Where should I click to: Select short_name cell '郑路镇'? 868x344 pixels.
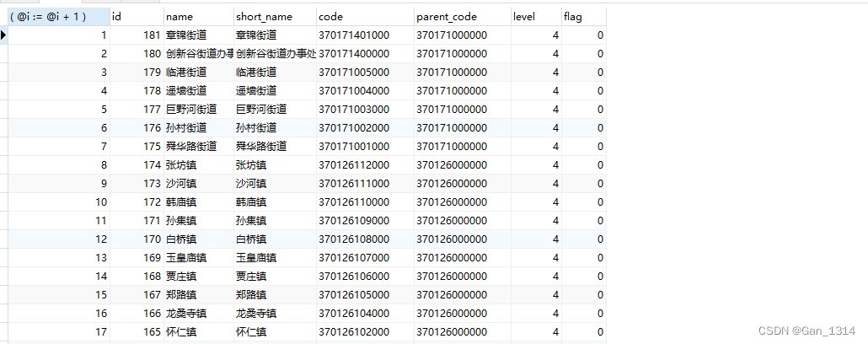pos(275,295)
